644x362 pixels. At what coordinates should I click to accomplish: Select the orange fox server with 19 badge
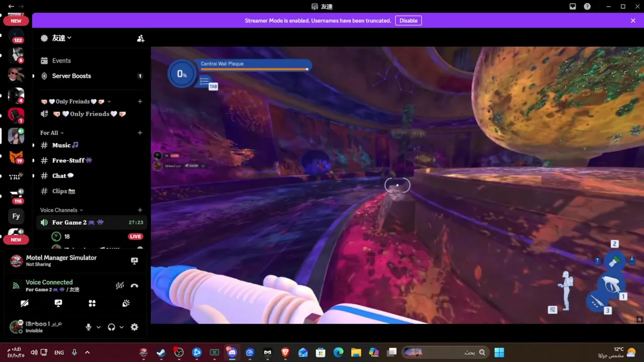click(16, 157)
